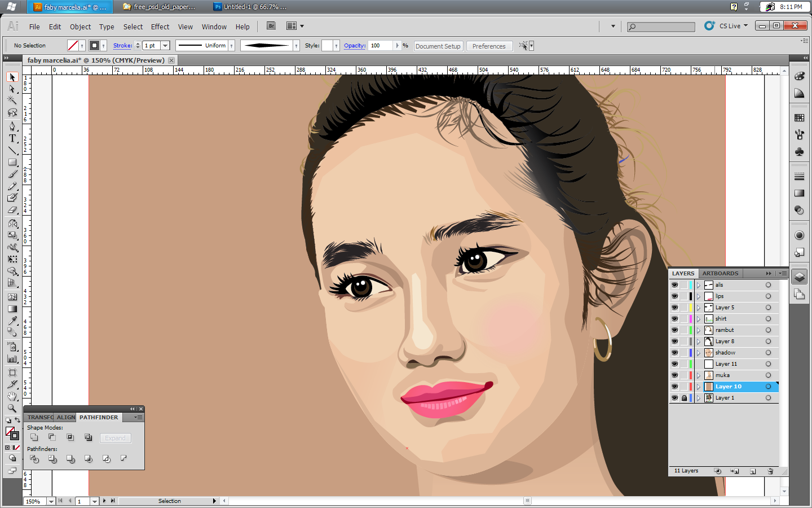Image resolution: width=812 pixels, height=508 pixels.
Task: Open the File menu
Action: (x=34, y=27)
